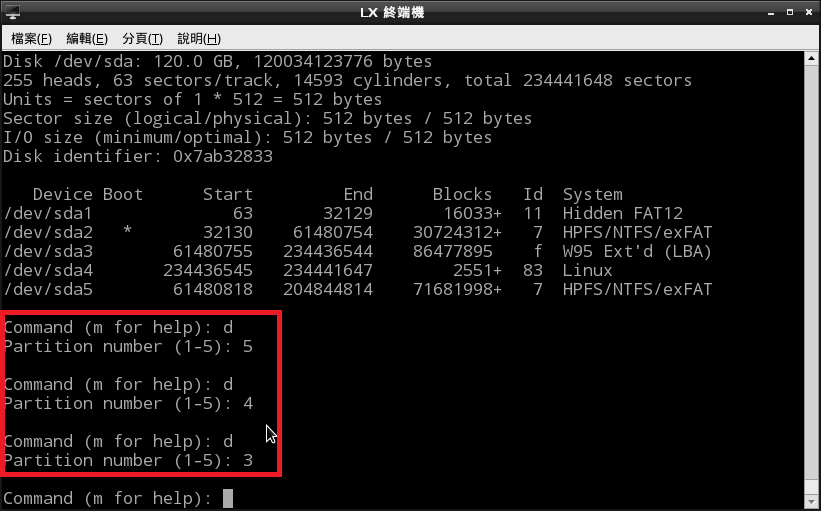Viewport: 821px width, 511px height.
Task: Click the Disk identifier line
Action: (138, 156)
